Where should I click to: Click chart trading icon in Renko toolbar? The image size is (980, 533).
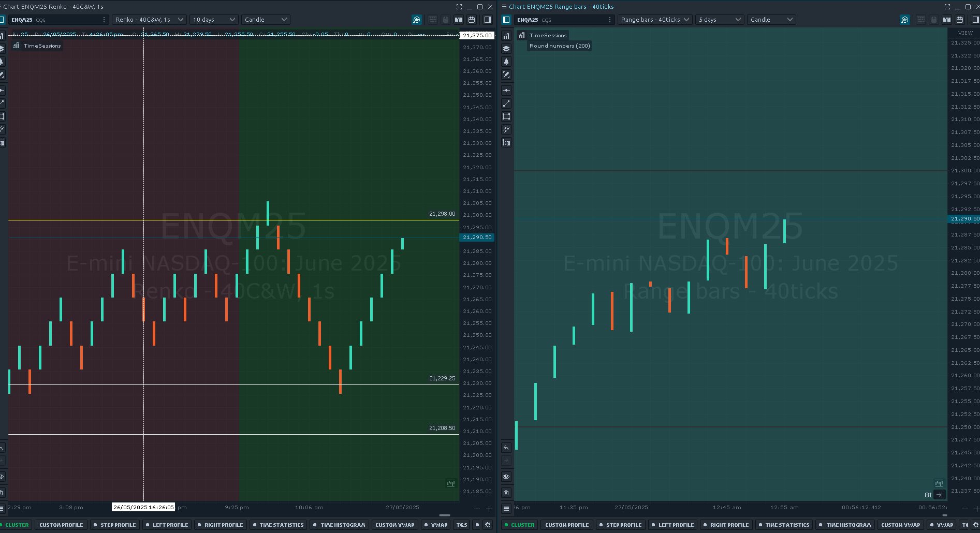point(459,20)
